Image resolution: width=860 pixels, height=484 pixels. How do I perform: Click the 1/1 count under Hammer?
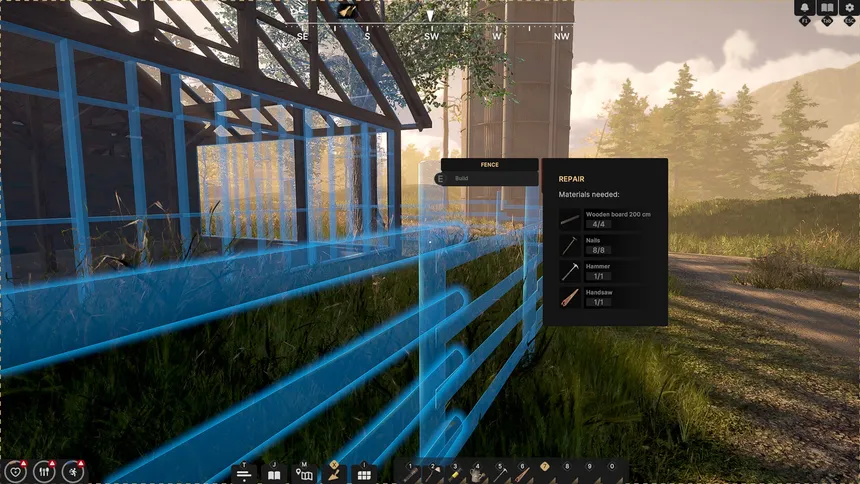coord(598,277)
